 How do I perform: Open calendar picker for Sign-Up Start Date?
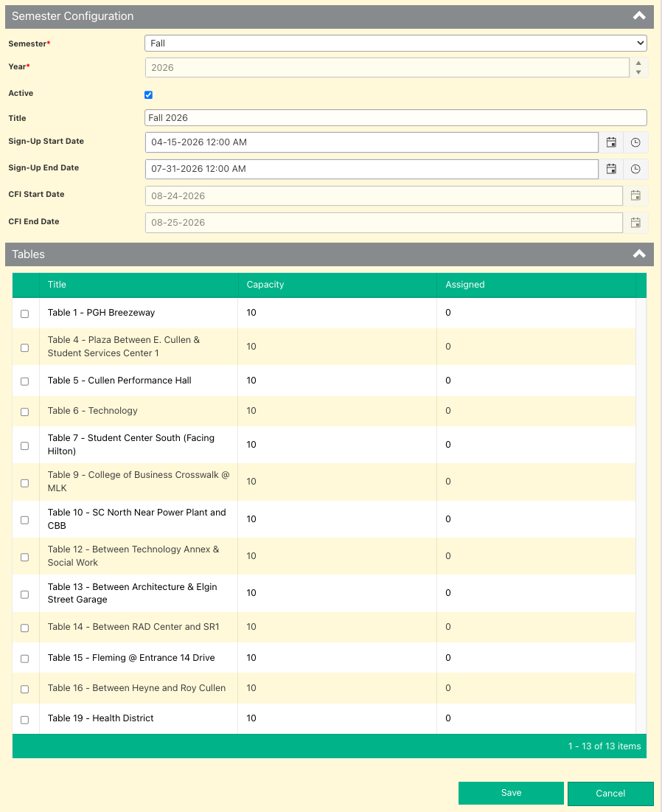coord(611,142)
